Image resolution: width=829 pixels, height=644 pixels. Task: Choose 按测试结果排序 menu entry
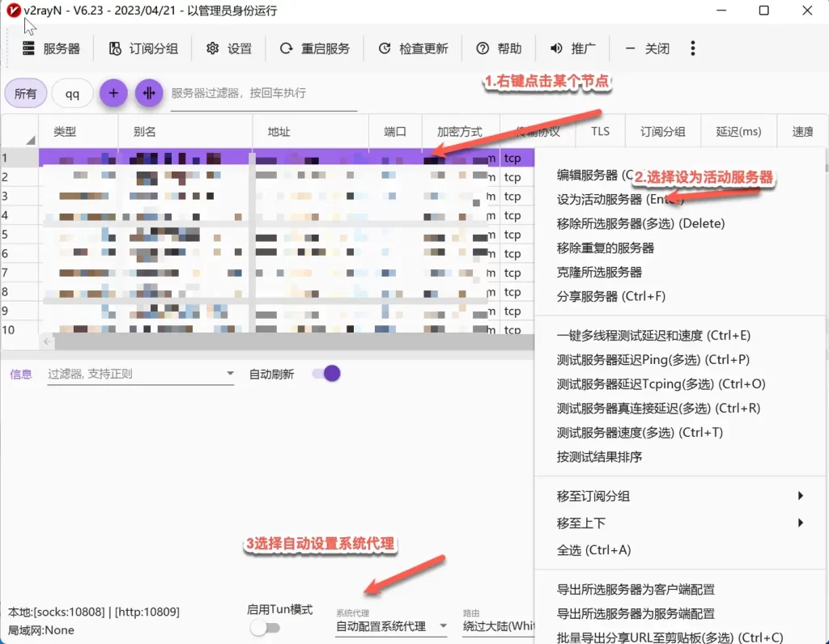(x=680, y=457)
